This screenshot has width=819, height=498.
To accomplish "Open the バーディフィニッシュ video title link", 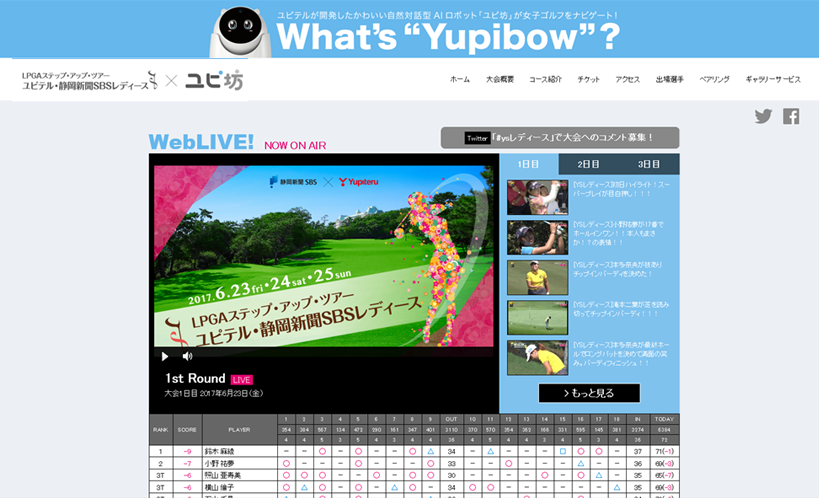I will [x=621, y=354].
